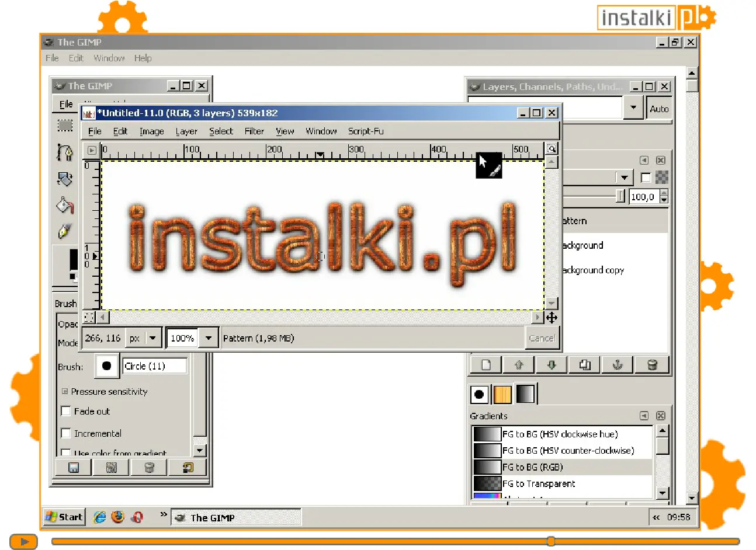Duplicate the selected layer
756x550 pixels.
[585, 365]
